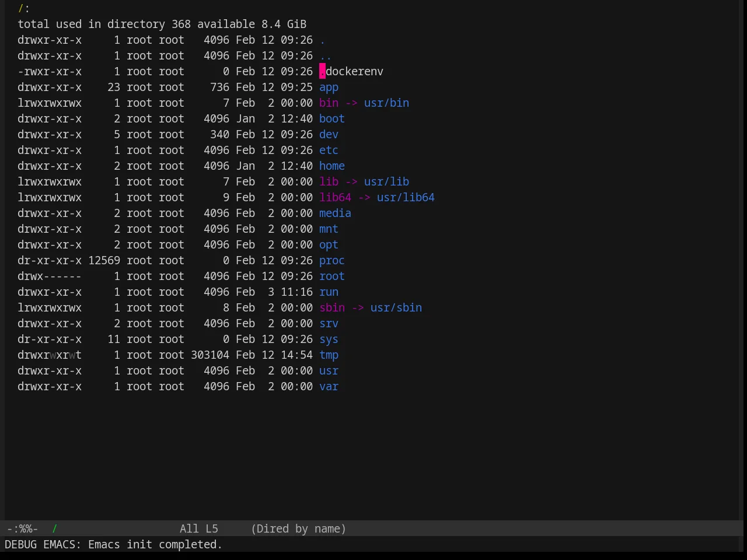This screenshot has height=560, width=747.
Task: Open the media directory
Action: 335,213
